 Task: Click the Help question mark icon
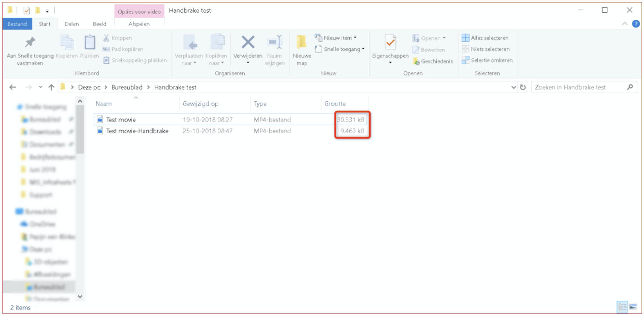click(636, 24)
